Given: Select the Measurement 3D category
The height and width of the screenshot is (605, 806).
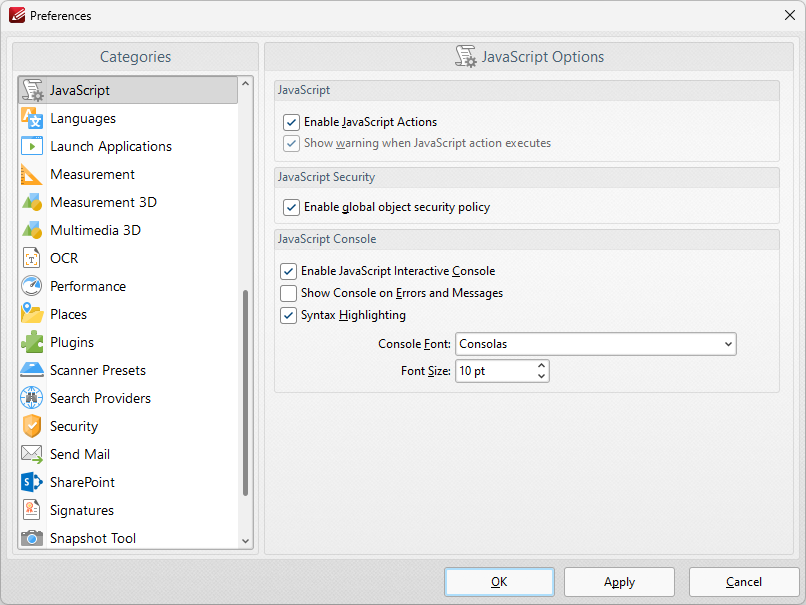Looking at the screenshot, I should tap(128, 202).
